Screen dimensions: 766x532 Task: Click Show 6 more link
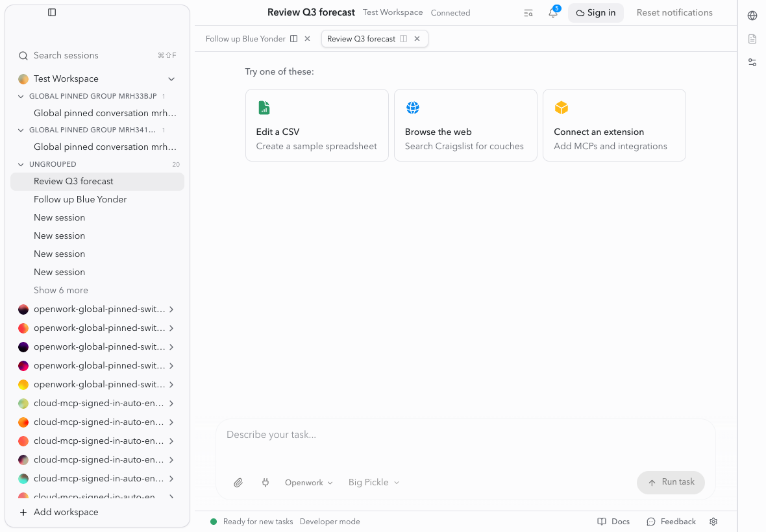61,291
